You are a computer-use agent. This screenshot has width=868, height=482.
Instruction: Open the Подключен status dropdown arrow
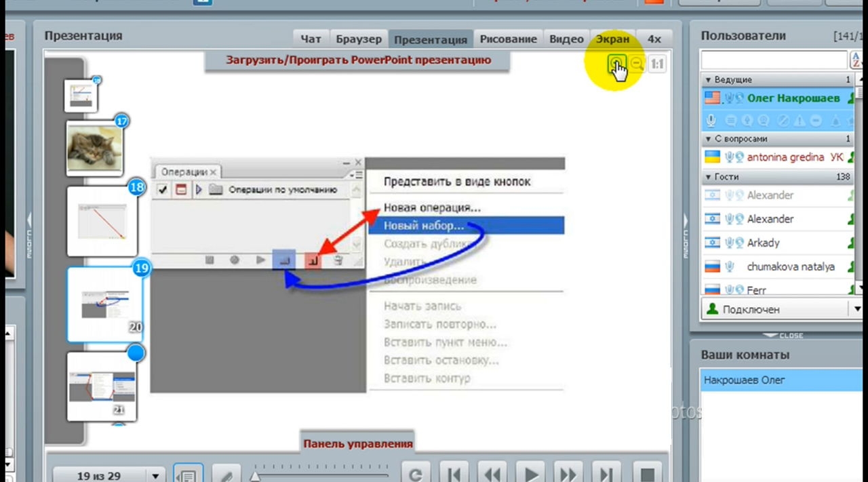tap(856, 309)
